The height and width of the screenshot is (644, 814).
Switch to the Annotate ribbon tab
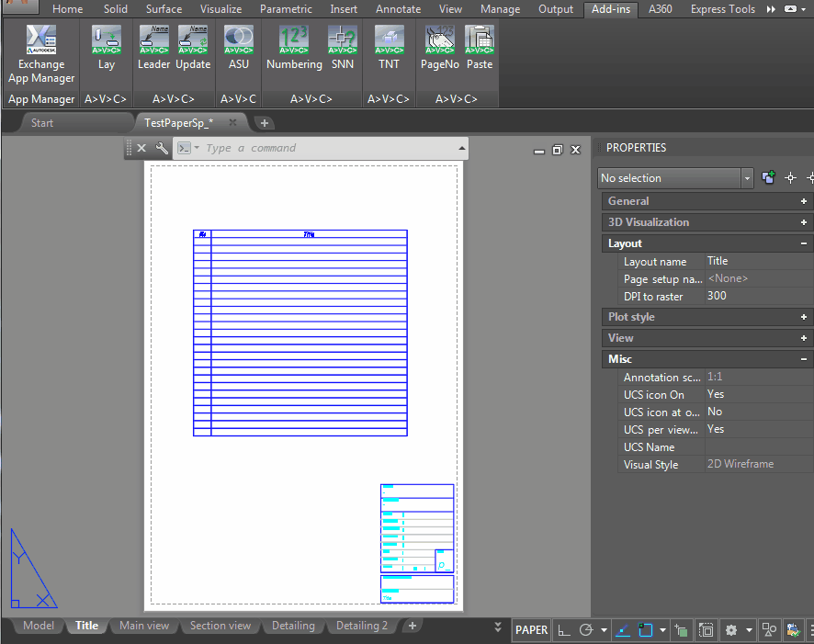pyautogui.click(x=398, y=9)
